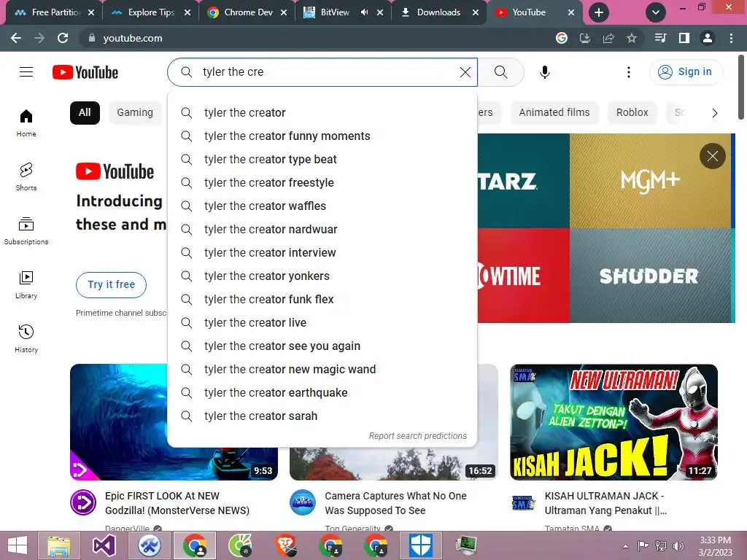Choose suggestion tyler the creator waffles
Screen dimensions: 747x560
pyautogui.click(x=322, y=206)
